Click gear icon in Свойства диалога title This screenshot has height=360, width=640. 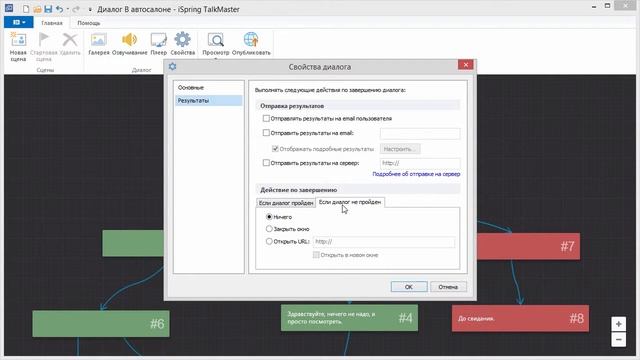coord(173,67)
